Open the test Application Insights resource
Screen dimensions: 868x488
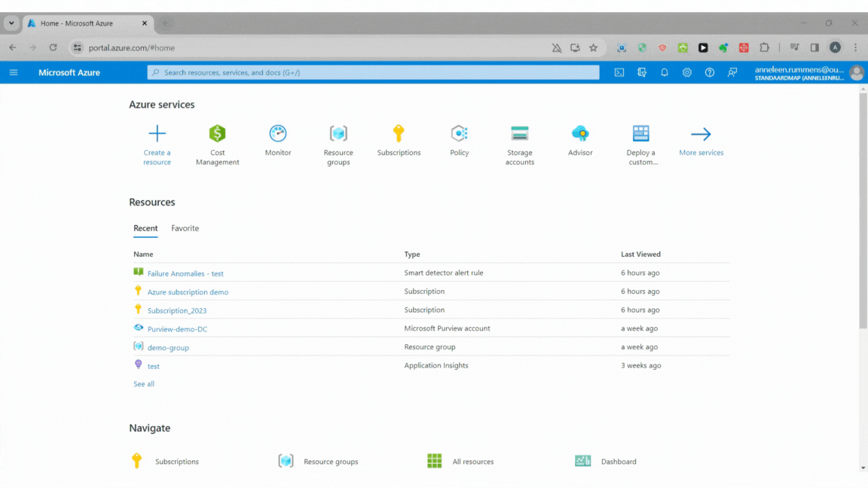click(x=154, y=366)
